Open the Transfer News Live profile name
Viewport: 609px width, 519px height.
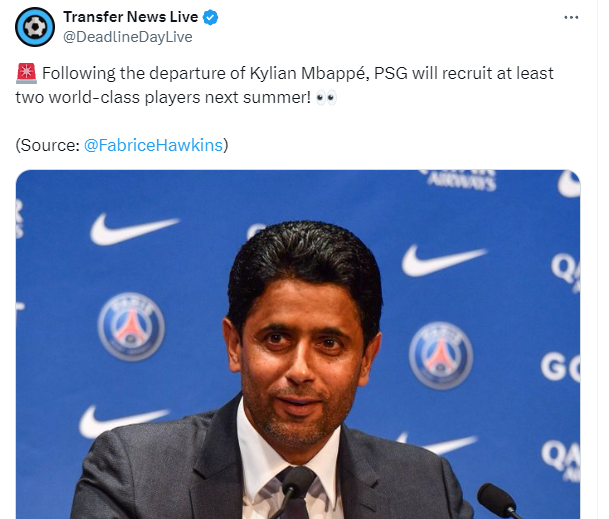(131, 17)
